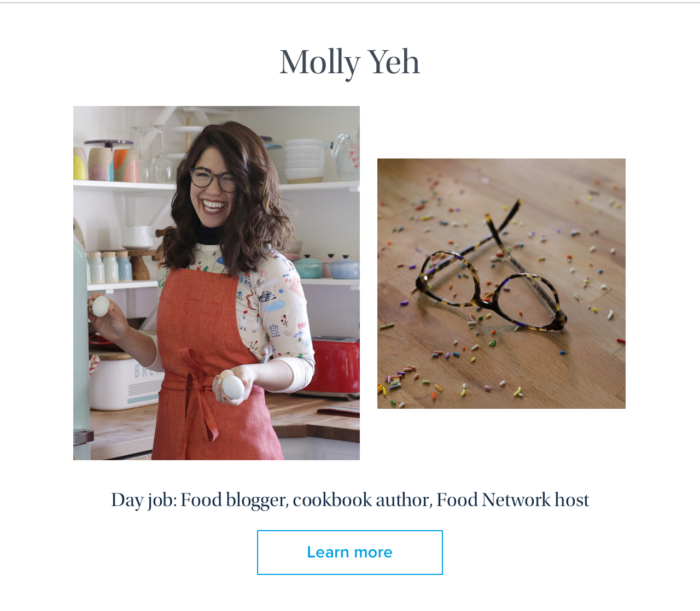The image size is (700, 611).
Task: Click the 'Food Network host' text
Action: pyautogui.click(x=513, y=500)
